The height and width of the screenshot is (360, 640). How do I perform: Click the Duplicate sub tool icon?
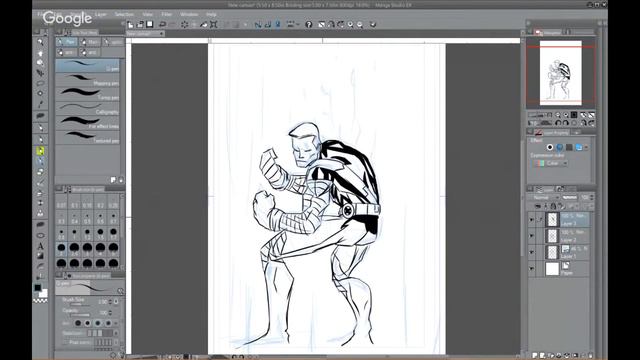(x=113, y=180)
